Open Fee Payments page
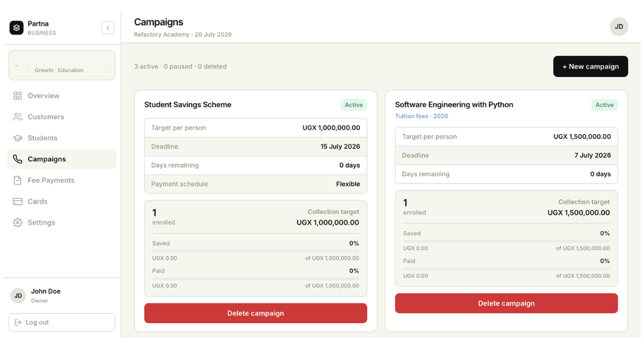 click(62, 181)
